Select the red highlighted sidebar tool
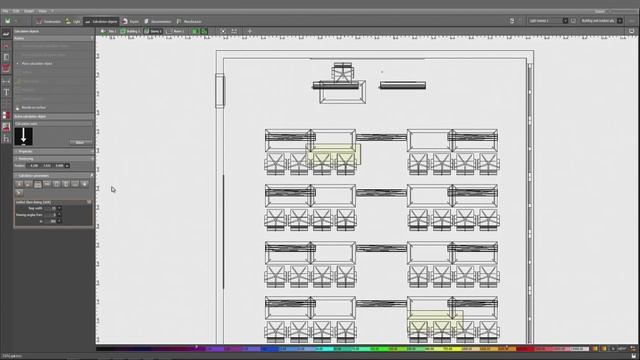Image resolution: width=640 pixels, height=360 pixels. coord(6,68)
